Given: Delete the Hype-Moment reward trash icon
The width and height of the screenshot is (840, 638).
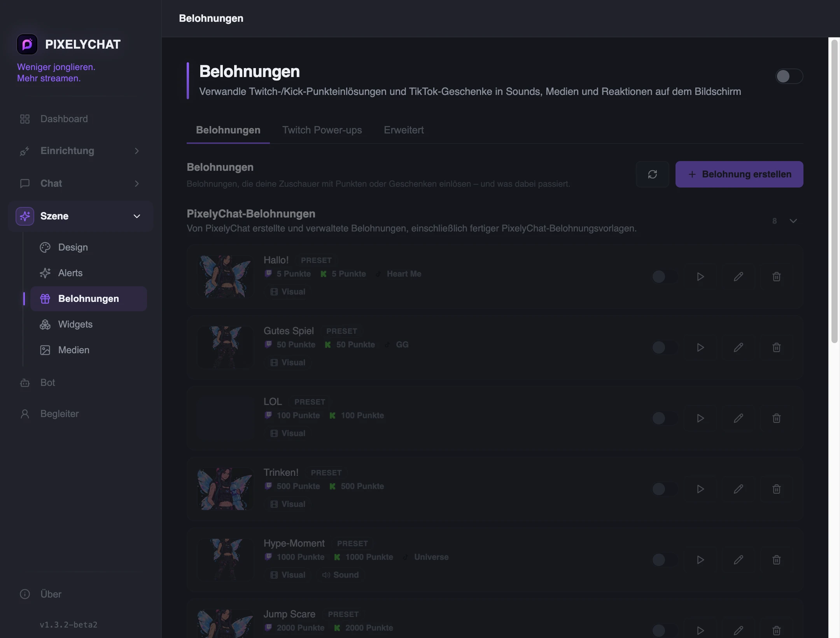Looking at the screenshot, I should 777,560.
